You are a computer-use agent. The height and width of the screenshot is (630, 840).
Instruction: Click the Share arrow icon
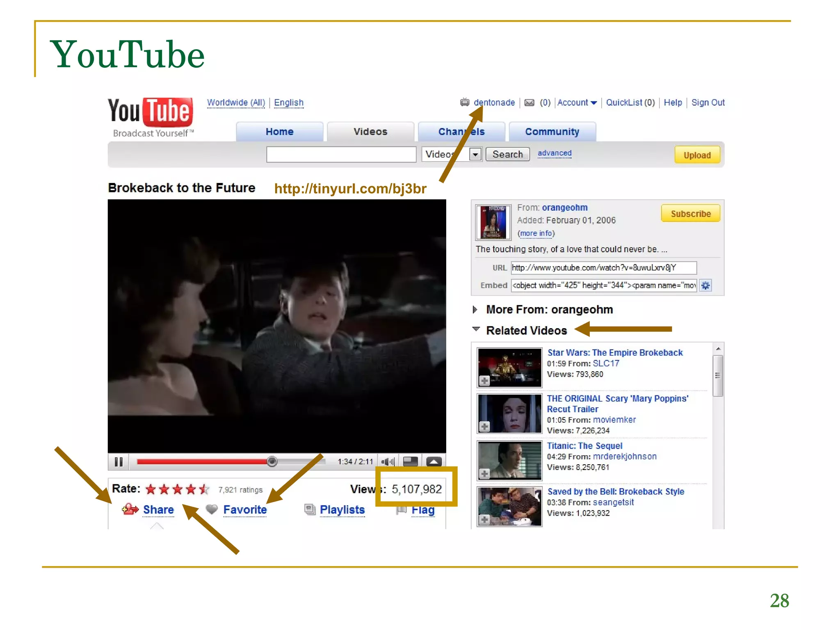pyautogui.click(x=130, y=509)
